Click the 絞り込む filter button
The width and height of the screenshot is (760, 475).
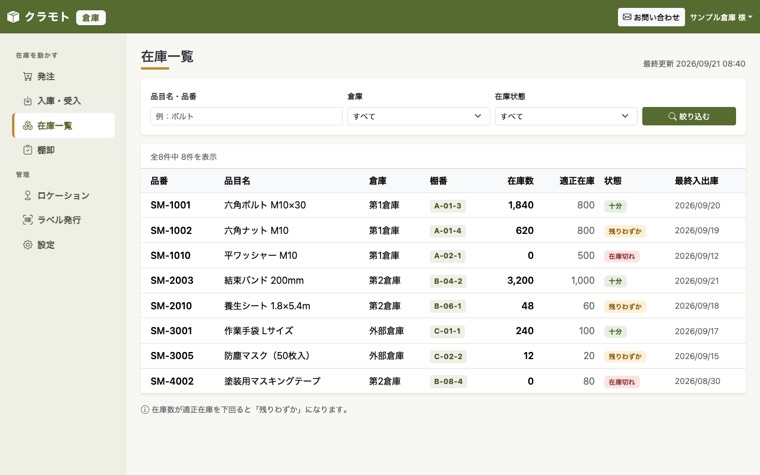(689, 116)
